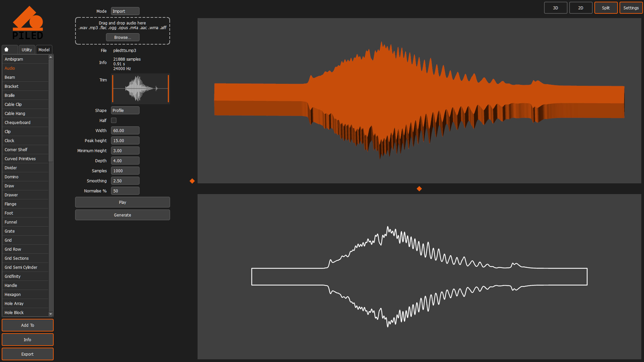Viewport: 644px width, 362px height.
Task: Click the orange diamond splitter between 3D and 2D views
Action: point(419,189)
